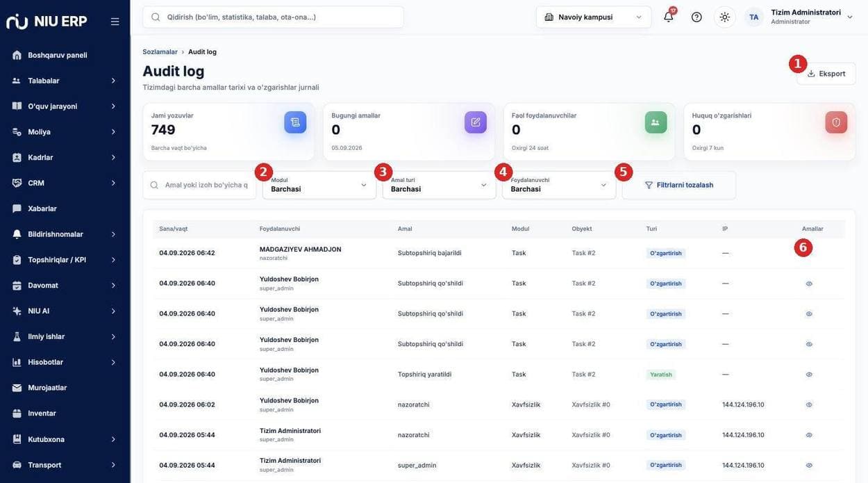Open Topshiriqlar / KPI in the sidebar
The width and height of the screenshot is (868, 483).
pyautogui.click(x=65, y=260)
